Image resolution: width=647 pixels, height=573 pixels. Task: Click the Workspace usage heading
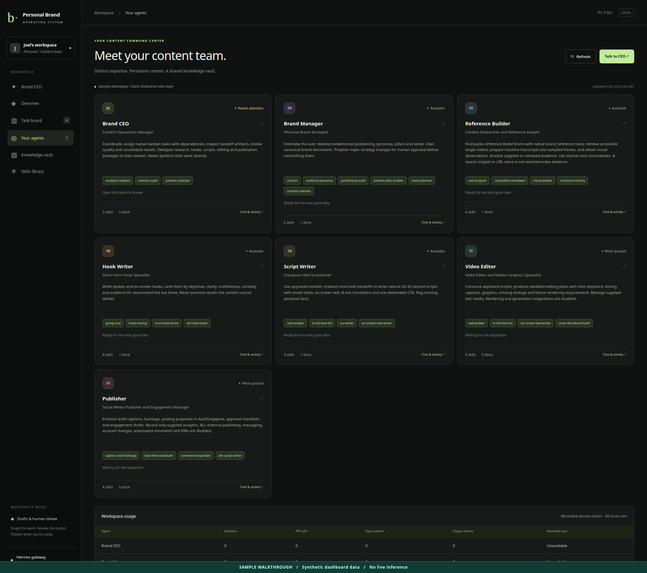tap(118, 516)
